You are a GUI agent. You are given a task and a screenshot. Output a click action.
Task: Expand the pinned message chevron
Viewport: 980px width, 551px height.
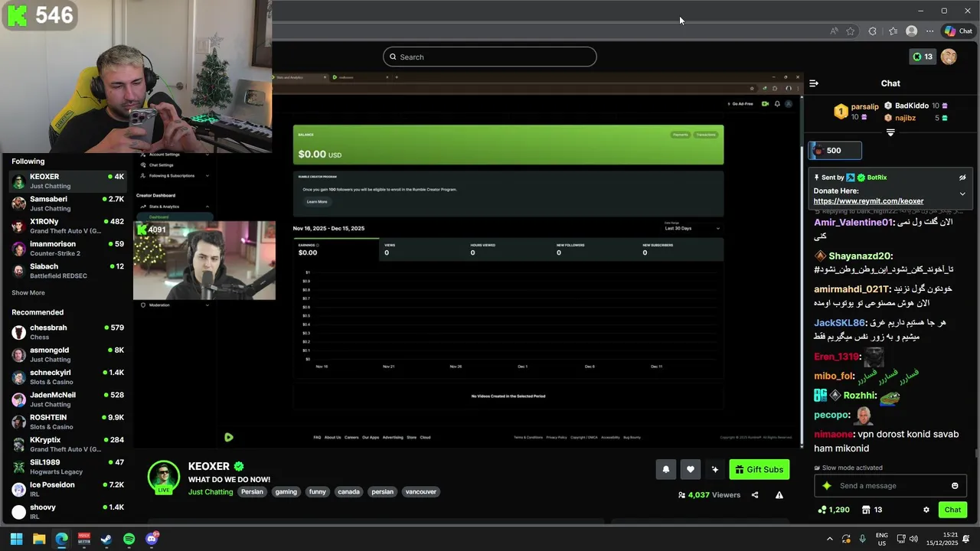[962, 194]
